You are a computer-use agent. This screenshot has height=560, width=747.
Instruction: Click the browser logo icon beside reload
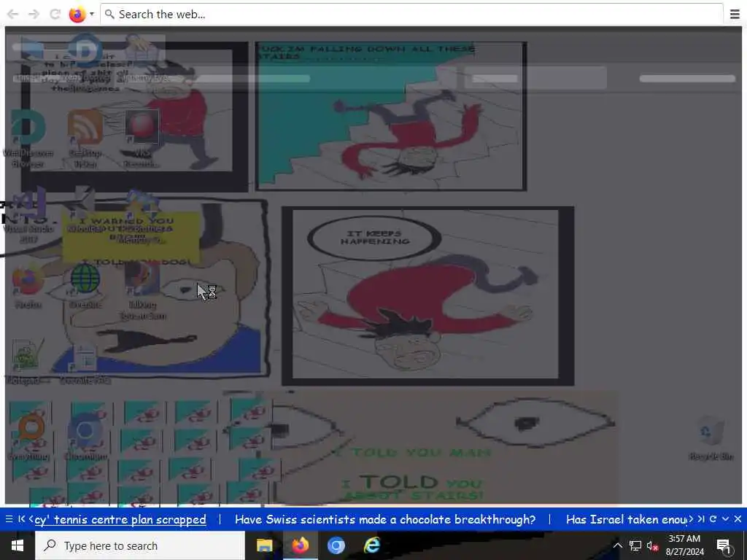[77, 15]
